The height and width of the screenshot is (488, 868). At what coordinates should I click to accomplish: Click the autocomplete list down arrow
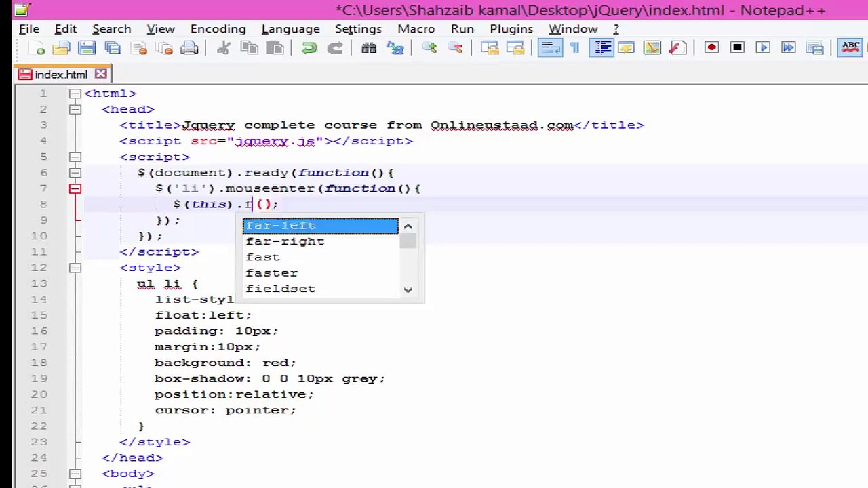pyautogui.click(x=408, y=289)
